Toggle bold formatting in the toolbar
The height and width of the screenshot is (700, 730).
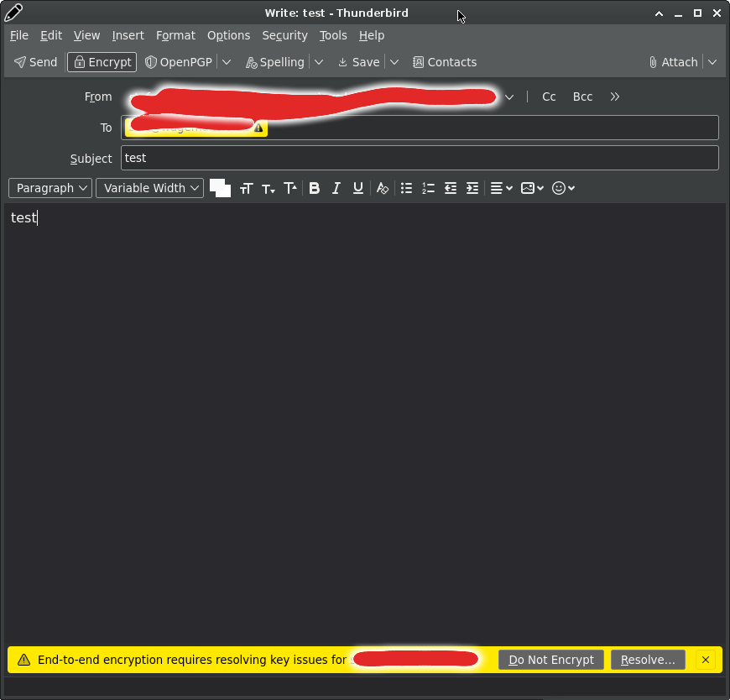click(315, 188)
